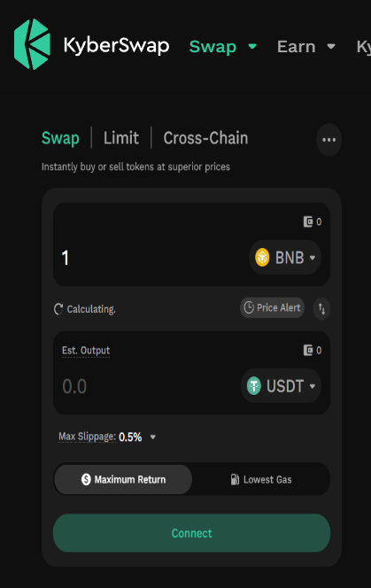The image size is (371, 588).
Task: Click the input amount field showing 1
Action: 150,258
